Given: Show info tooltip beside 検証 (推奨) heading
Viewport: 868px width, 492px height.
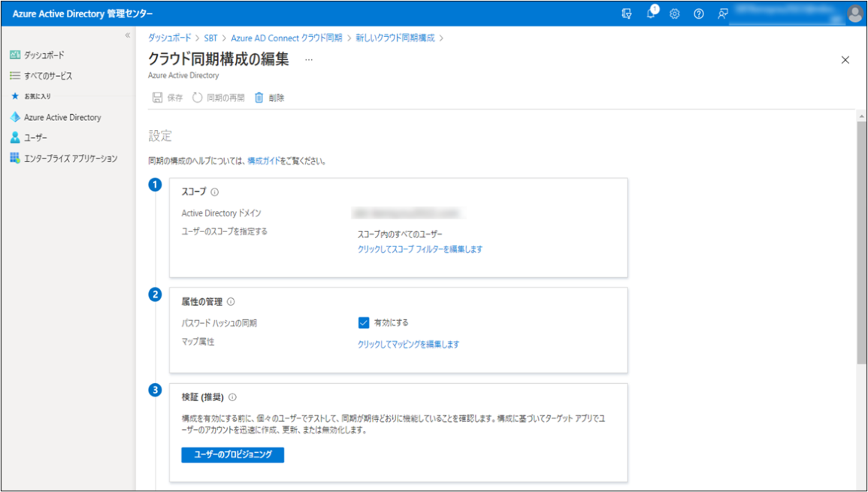Looking at the screenshot, I should 232,397.
